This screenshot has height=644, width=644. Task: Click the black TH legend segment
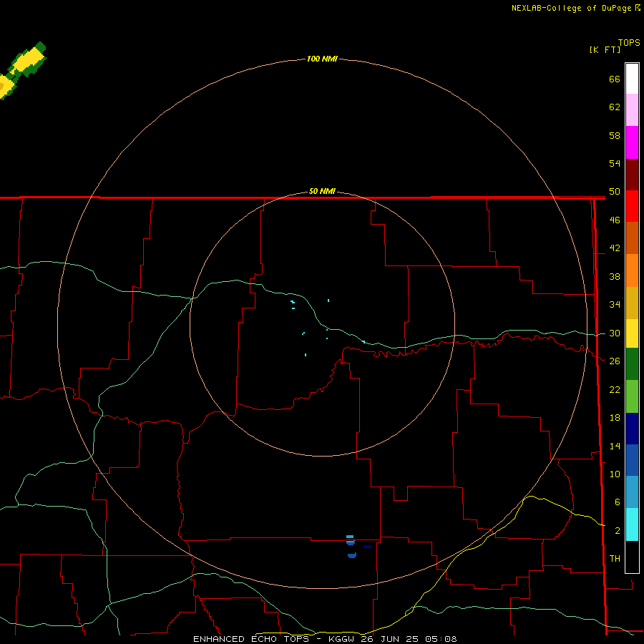632,557
